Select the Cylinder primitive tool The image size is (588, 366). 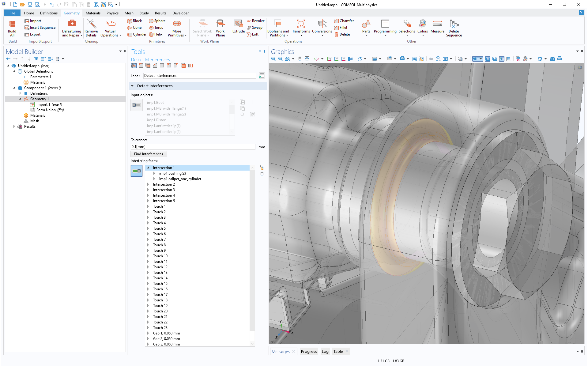137,34
